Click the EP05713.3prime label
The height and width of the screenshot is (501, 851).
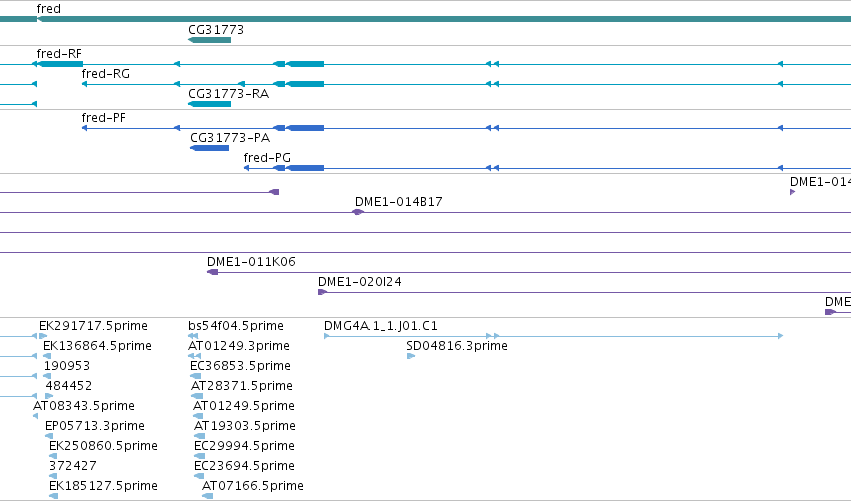coord(95,426)
